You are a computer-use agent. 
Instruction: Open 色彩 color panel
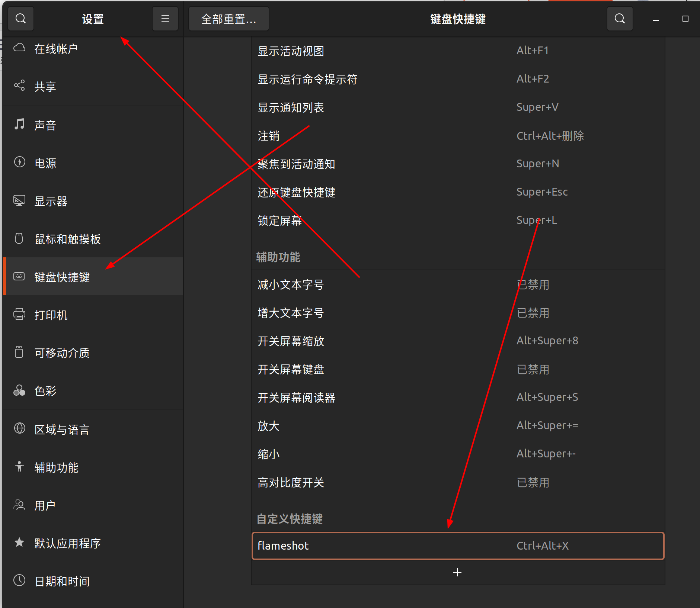tap(93, 391)
